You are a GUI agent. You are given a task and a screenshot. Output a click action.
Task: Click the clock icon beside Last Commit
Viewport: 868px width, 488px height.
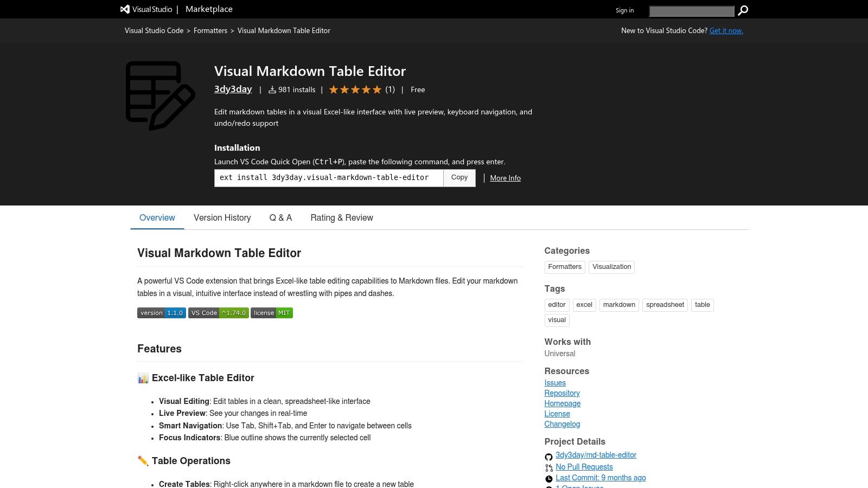click(548, 479)
